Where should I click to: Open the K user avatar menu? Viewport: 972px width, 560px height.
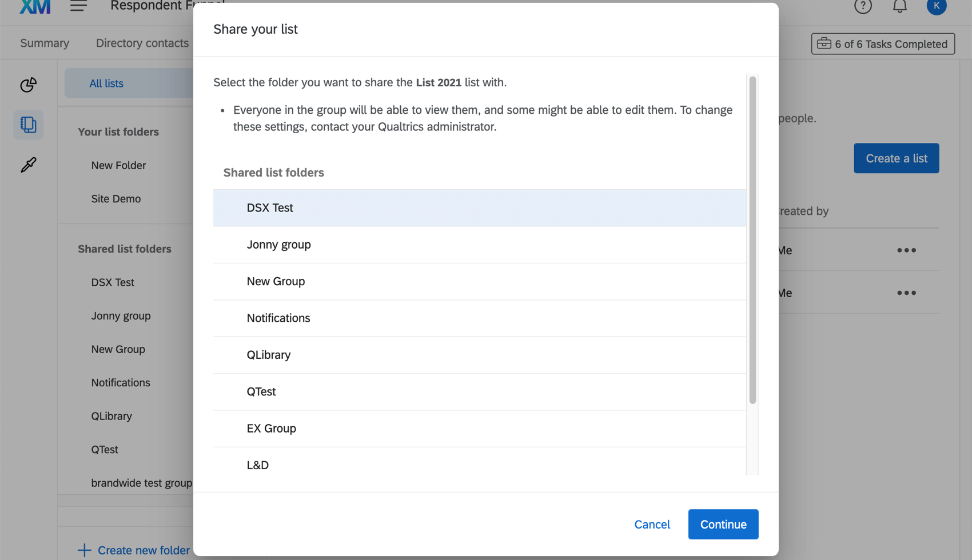937,6
